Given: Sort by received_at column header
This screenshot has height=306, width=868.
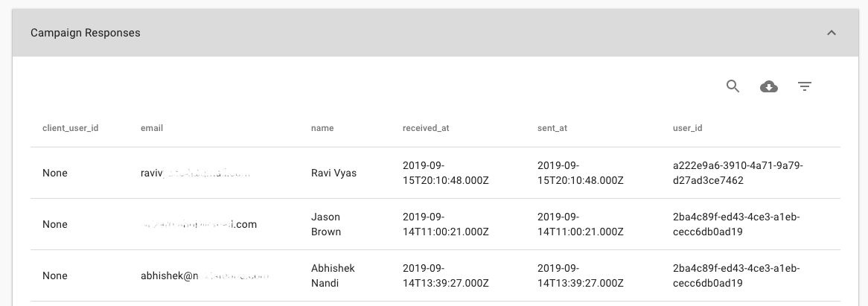Looking at the screenshot, I should click(426, 128).
